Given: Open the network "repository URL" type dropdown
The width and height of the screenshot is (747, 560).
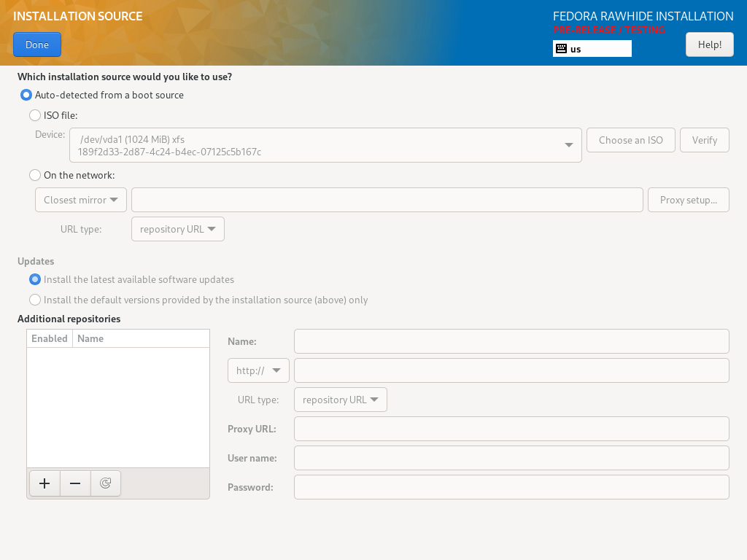Looking at the screenshot, I should (177, 228).
